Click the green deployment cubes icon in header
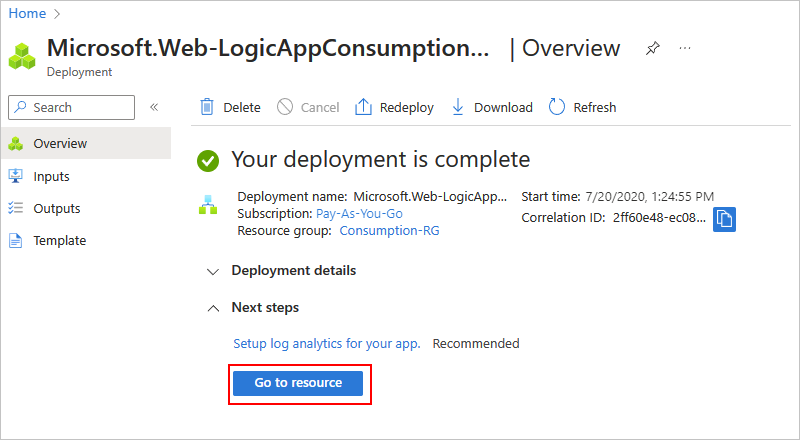The width and height of the screenshot is (800, 440). 22,57
